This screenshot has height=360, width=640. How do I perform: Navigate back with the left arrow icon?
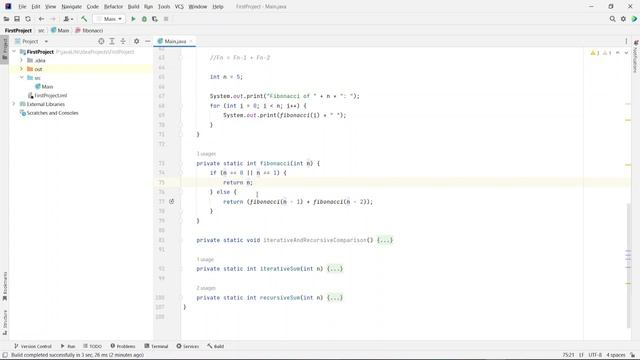pos(41,19)
